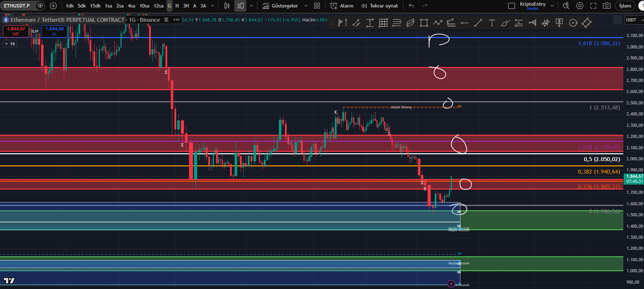
Task: Redo the chart action
Action: (425, 5)
